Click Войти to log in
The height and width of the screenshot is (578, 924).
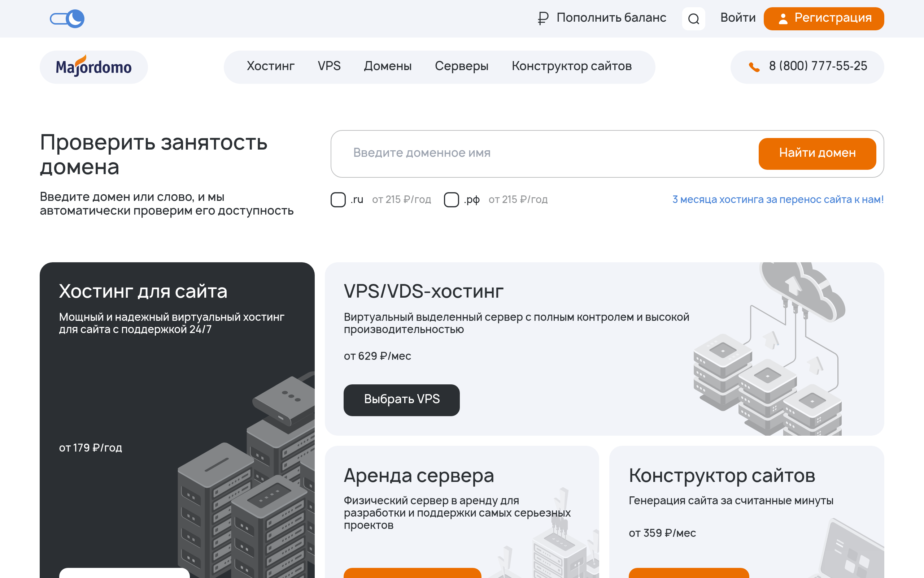[x=738, y=18]
